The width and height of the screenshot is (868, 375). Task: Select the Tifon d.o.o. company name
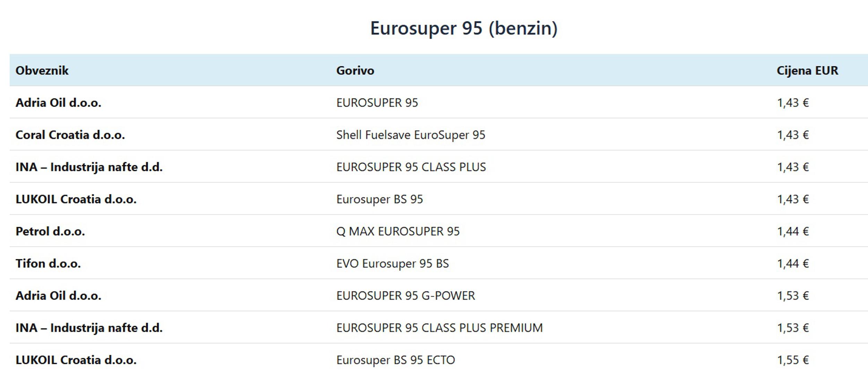(x=48, y=264)
